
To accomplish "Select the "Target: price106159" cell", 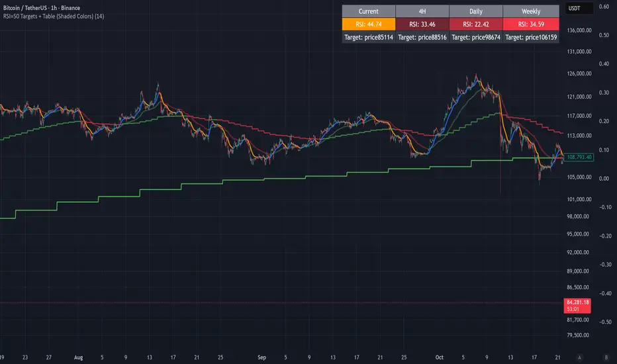I will point(530,38).
